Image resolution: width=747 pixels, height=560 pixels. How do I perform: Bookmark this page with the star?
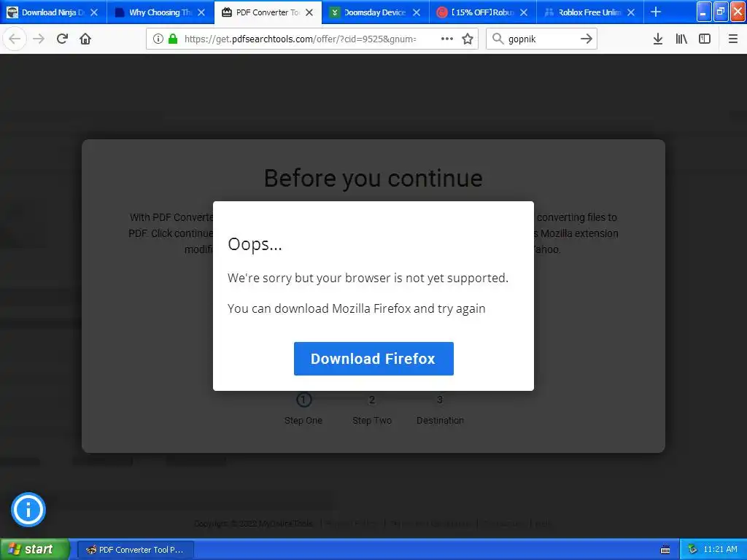(468, 39)
